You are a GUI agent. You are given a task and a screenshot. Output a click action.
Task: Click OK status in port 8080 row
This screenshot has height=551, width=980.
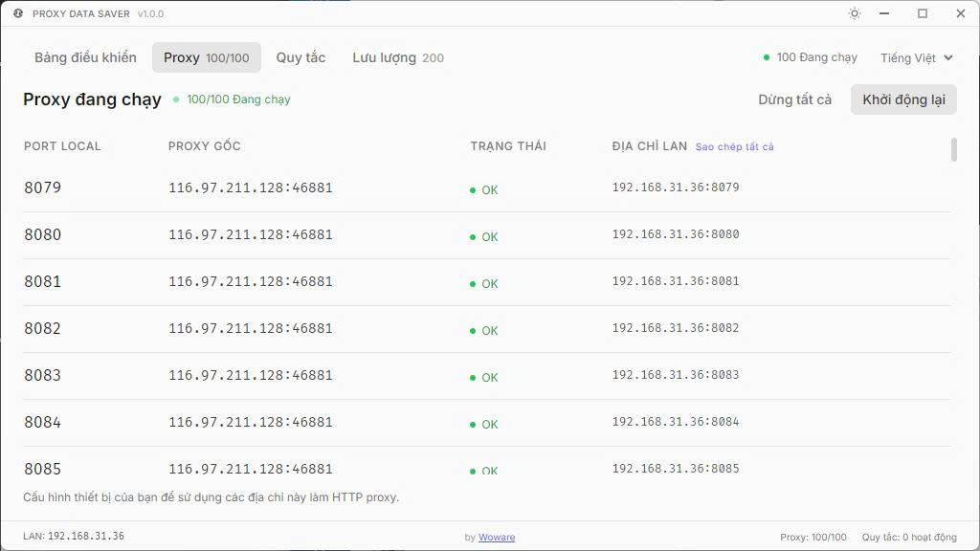[x=483, y=237]
